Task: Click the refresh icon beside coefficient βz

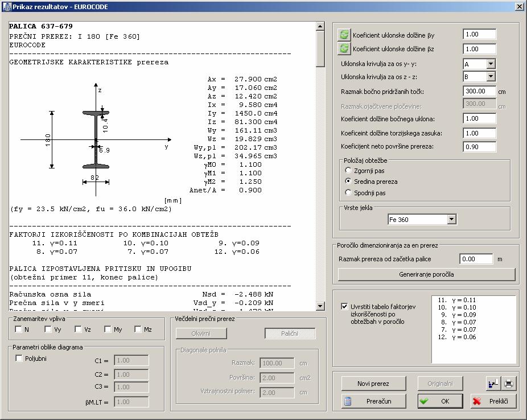Action: pyautogui.click(x=344, y=48)
